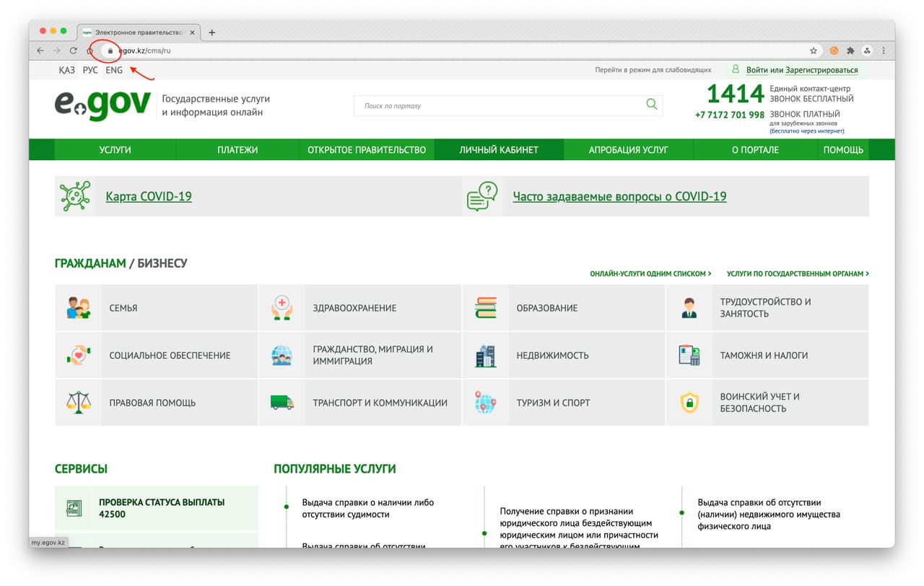Click the browser back arrow
This screenshot has height=586, width=924.
40,51
